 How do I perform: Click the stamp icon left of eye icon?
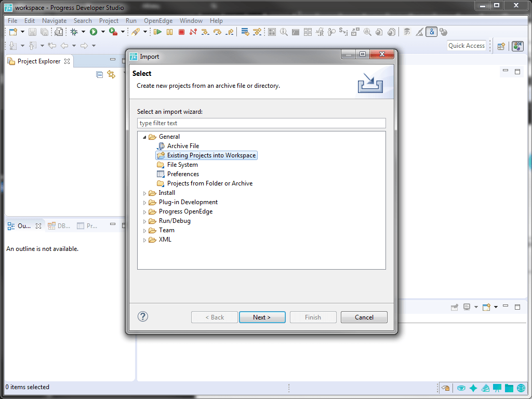tap(445, 388)
